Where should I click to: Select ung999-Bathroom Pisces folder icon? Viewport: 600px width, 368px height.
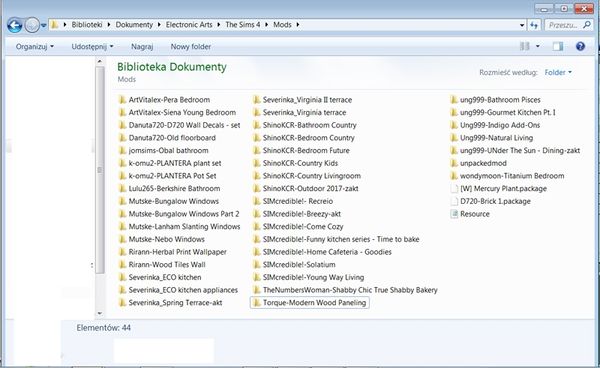[x=454, y=100]
